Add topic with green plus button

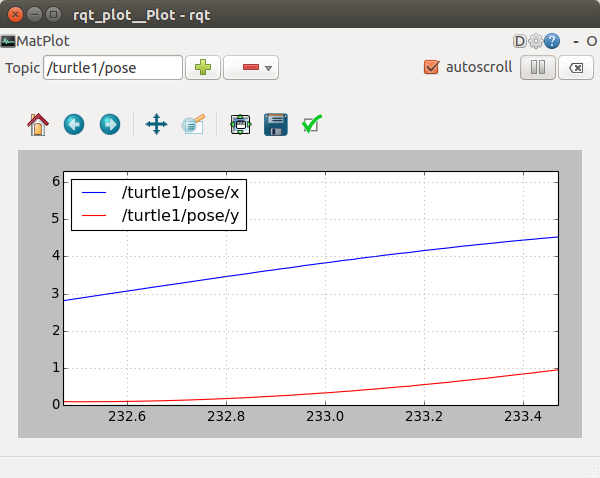tap(203, 67)
